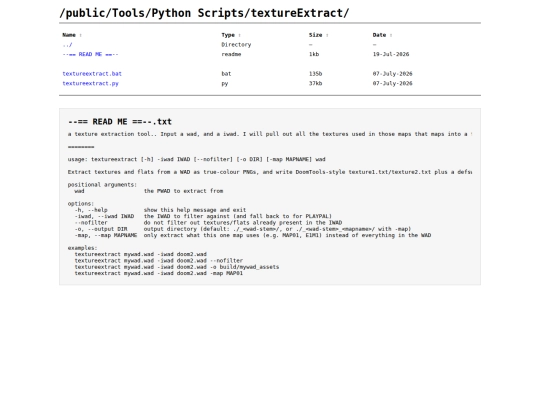Screen dimensions: 540x405
Task: Open textureextract.bat file link
Action: pos(92,74)
